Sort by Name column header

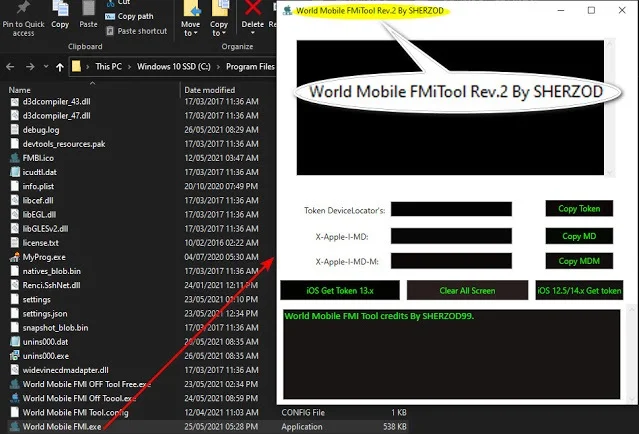click(20, 90)
